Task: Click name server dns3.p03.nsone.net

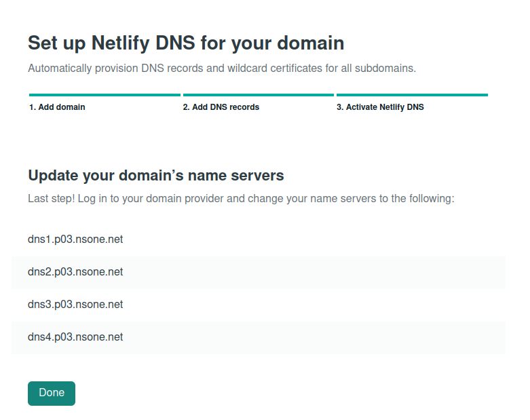Action: (x=75, y=305)
